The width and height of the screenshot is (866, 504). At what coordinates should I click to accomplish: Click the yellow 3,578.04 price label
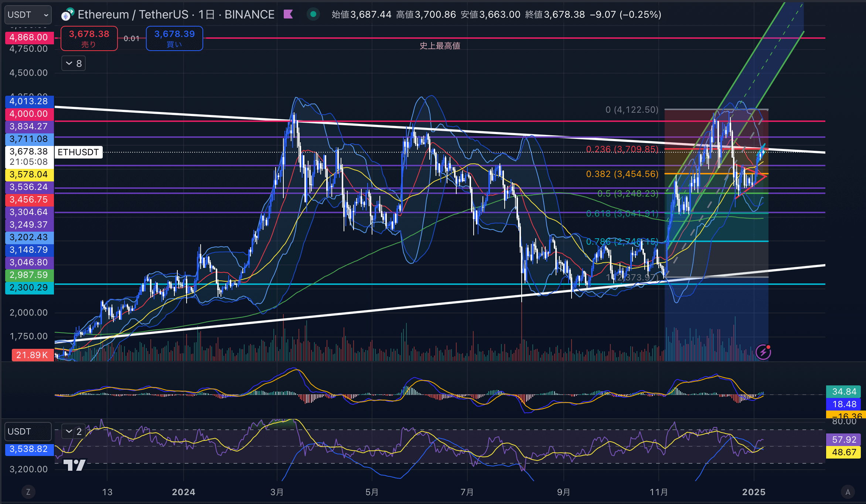29,174
